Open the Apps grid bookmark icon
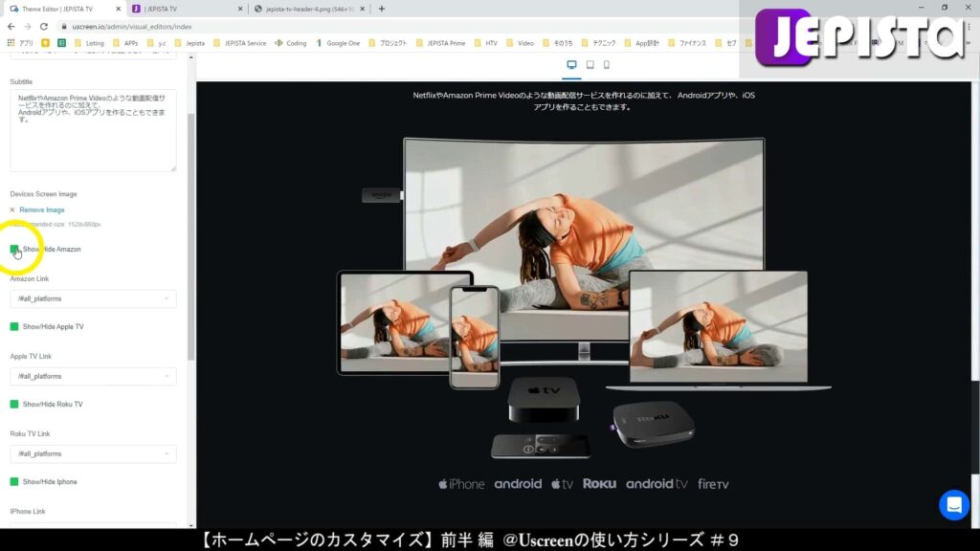 (x=11, y=43)
